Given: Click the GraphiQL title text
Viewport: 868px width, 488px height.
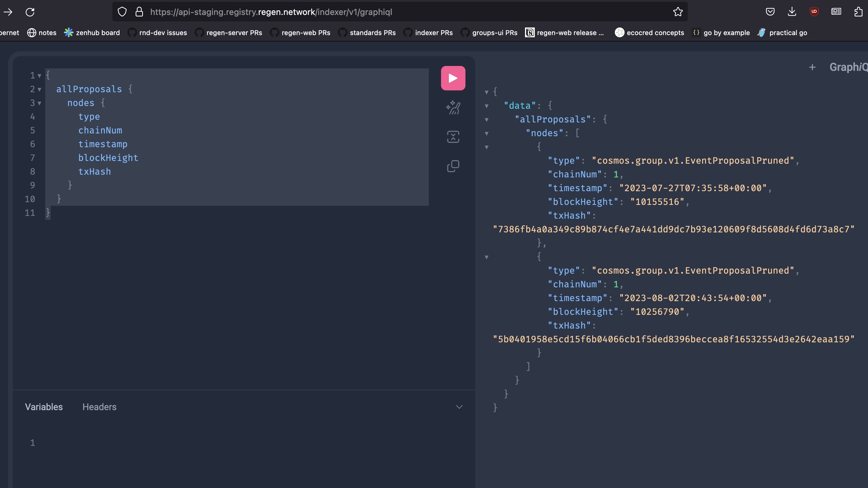Looking at the screenshot, I should click(848, 67).
